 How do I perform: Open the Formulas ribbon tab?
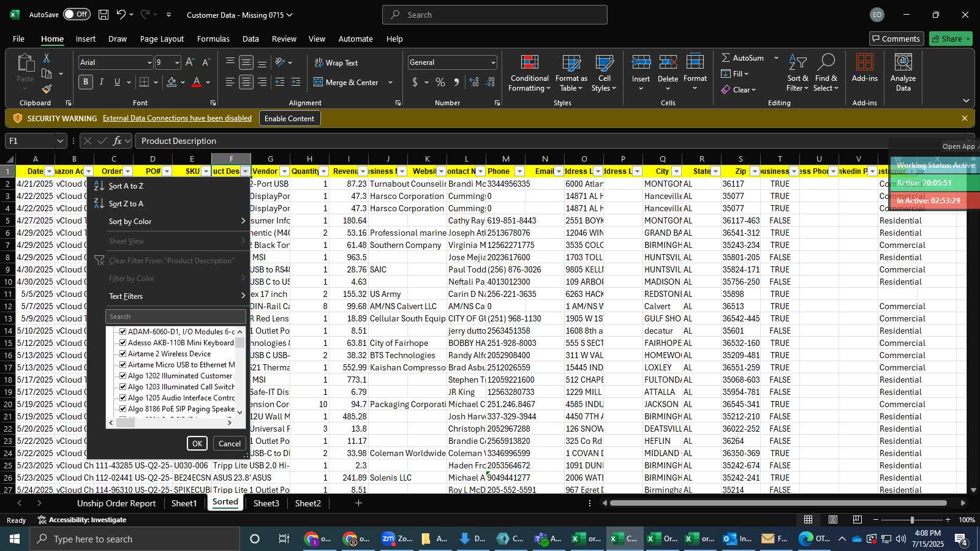213,39
